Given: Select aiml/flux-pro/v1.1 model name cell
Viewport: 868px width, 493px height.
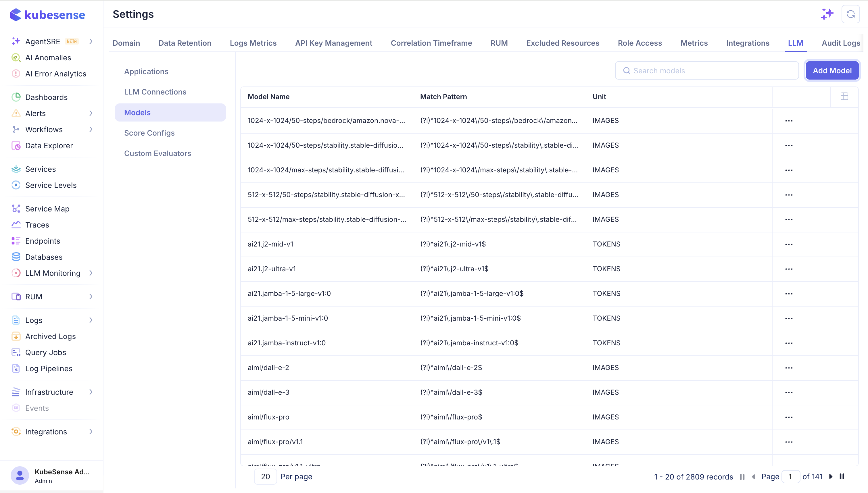Looking at the screenshot, I should [275, 442].
